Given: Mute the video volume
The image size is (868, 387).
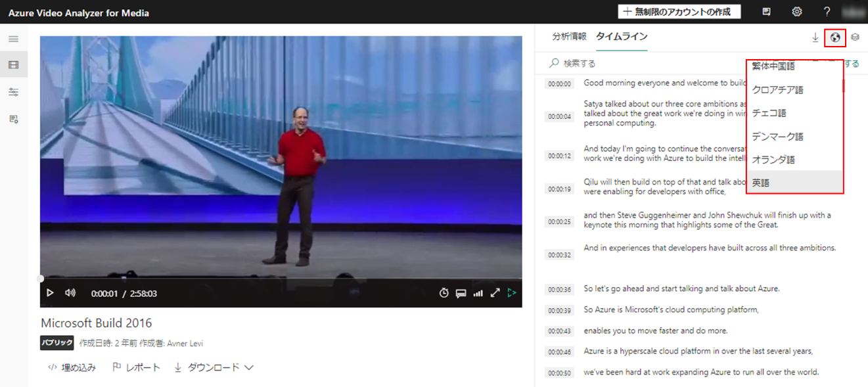Looking at the screenshot, I should click(70, 293).
